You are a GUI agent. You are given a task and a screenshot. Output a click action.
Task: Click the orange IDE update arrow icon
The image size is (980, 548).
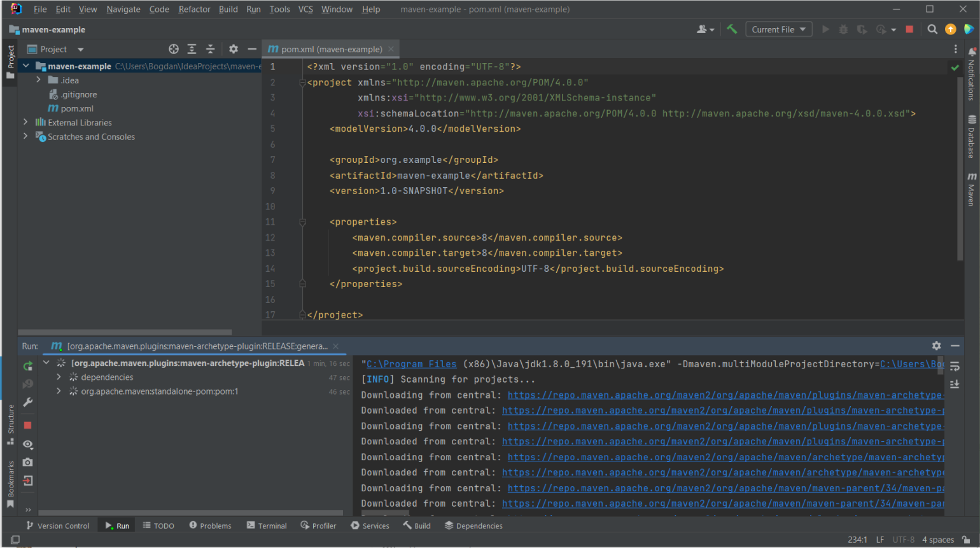(x=951, y=29)
